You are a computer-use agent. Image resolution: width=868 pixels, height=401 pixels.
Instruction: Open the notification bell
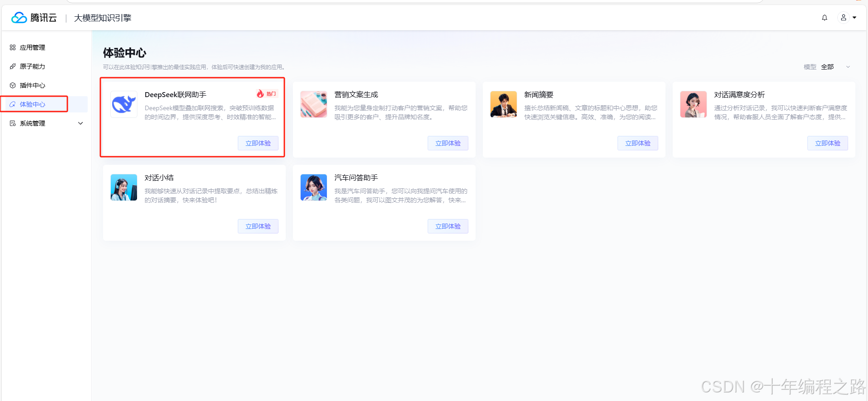(825, 18)
